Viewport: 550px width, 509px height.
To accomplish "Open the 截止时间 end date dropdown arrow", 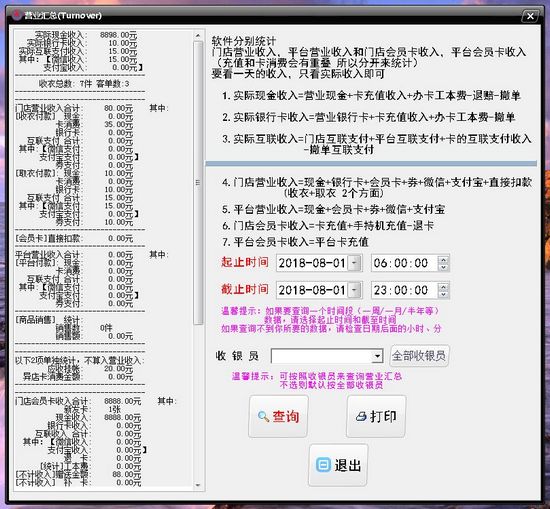I will [x=355, y=290].
